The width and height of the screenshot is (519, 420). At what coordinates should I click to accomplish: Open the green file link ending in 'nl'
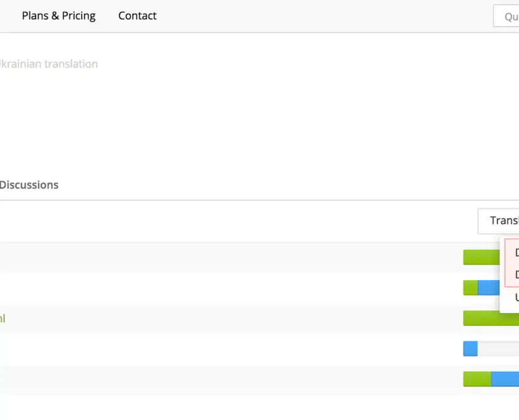pyautogui.click(x=2, y=319)
